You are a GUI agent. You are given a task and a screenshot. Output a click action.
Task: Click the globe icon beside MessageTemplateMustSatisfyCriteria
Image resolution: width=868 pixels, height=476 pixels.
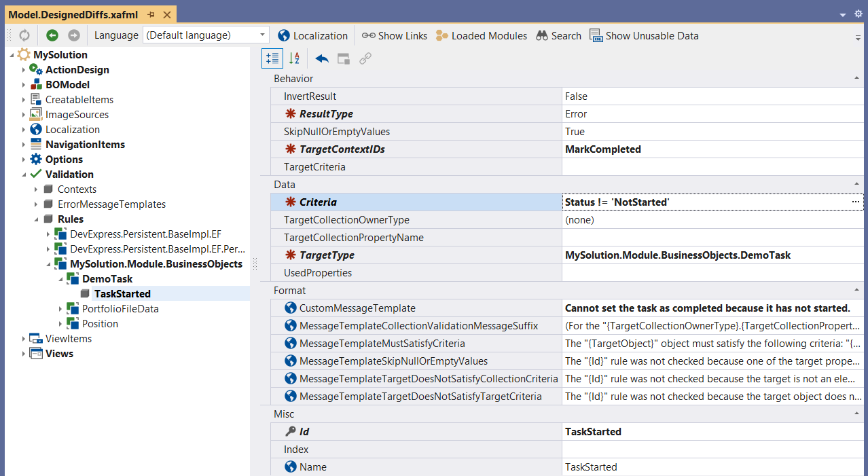[x=290, y=344]
